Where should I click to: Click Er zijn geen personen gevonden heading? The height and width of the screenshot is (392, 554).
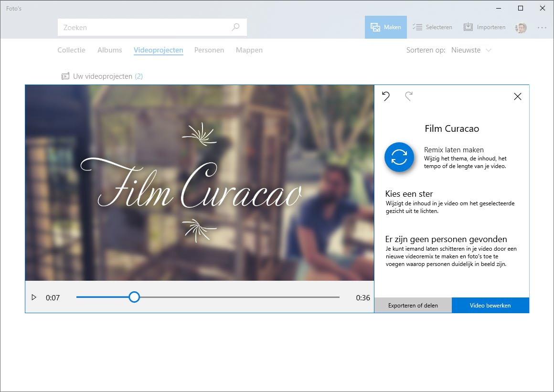pyautogui.click(x=446, y=239)
